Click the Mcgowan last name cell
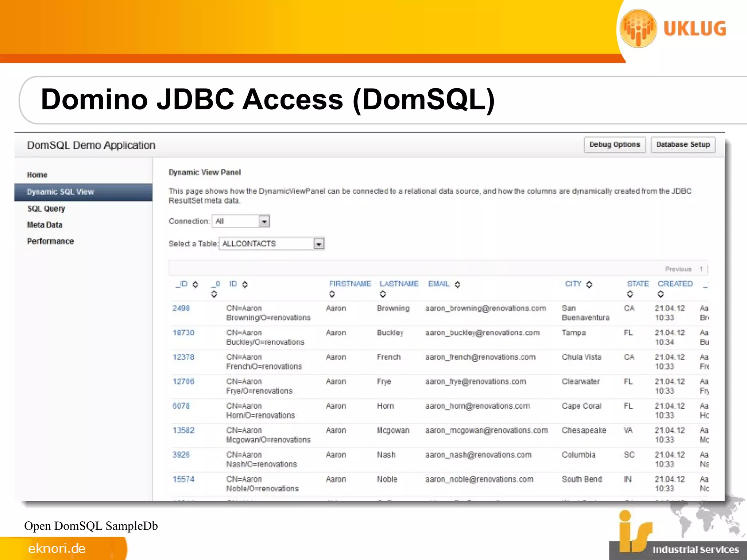 pyautogui.click(x=393, y=431)
